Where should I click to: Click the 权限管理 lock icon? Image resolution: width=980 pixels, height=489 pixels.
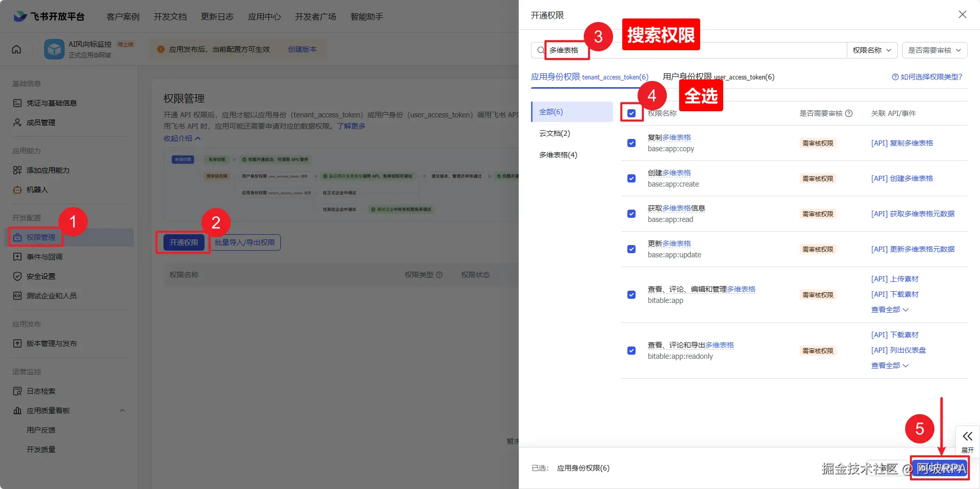17,237
